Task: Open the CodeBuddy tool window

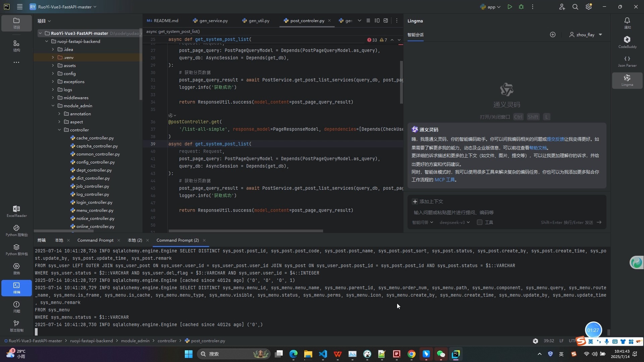Action: click(627, 42)
